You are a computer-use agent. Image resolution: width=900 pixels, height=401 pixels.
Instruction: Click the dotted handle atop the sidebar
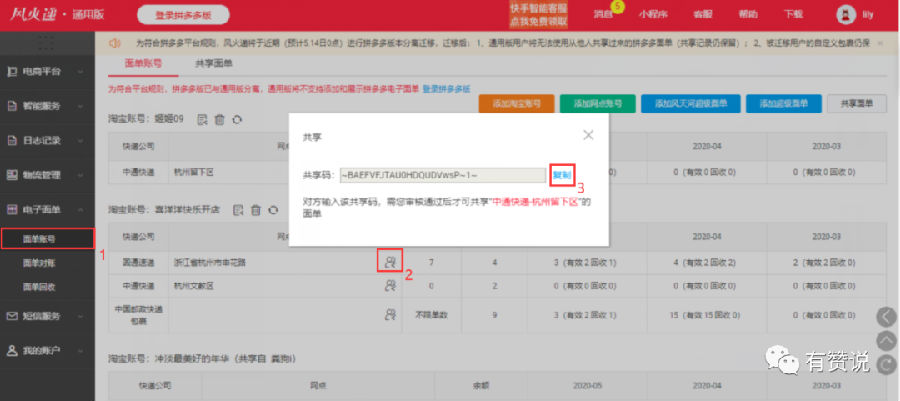tap(47, 41)
